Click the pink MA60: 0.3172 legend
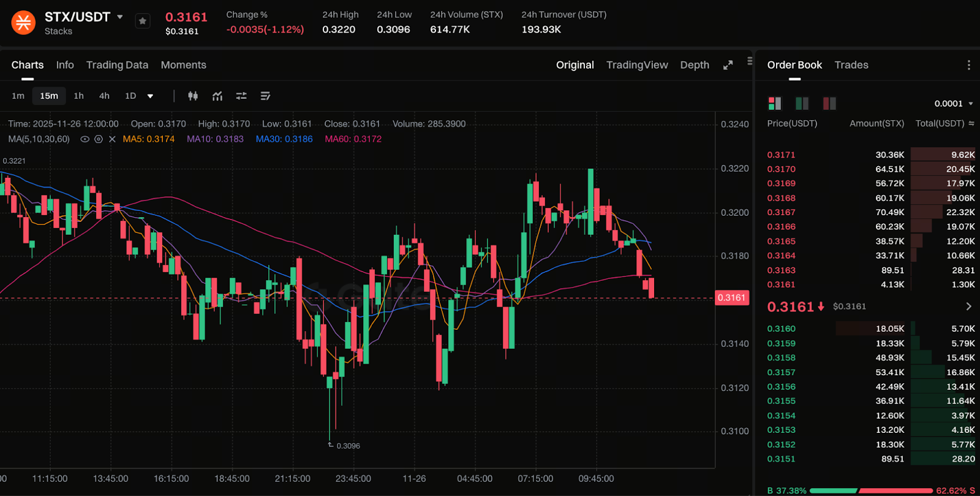Viewport: 980px width, 496px height. click(353, 139)
